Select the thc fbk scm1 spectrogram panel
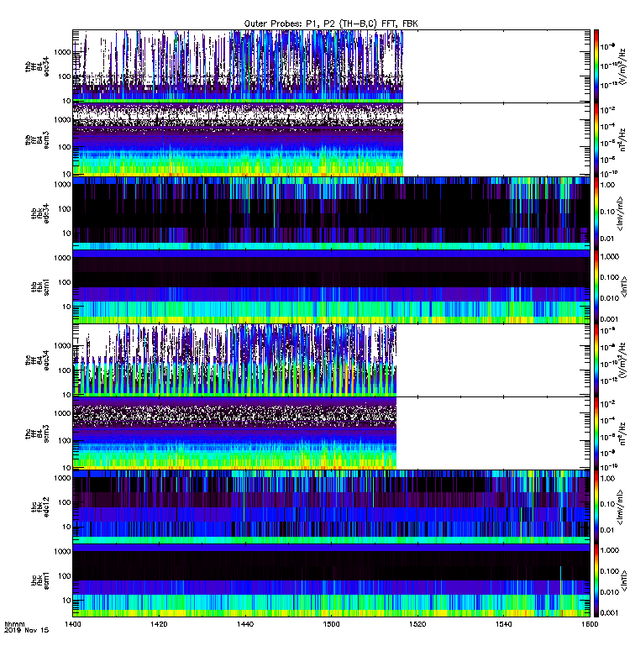 (x=331, y=580)
